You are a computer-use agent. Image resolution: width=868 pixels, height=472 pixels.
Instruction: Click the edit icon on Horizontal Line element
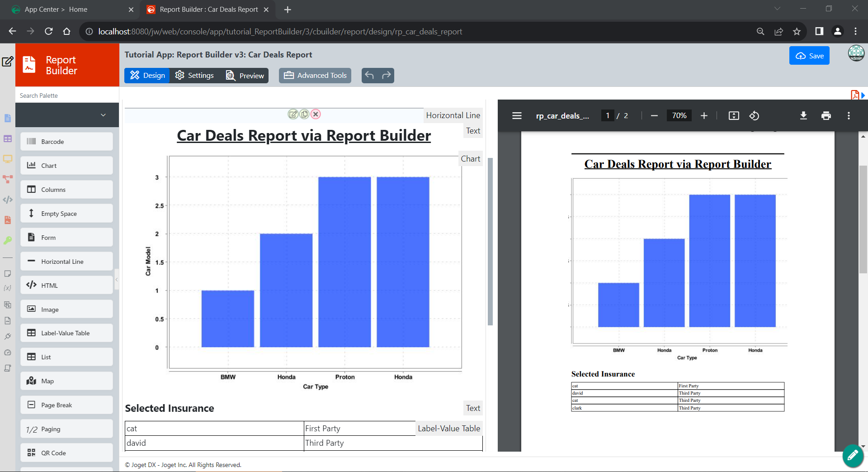[x=293, y=114]
